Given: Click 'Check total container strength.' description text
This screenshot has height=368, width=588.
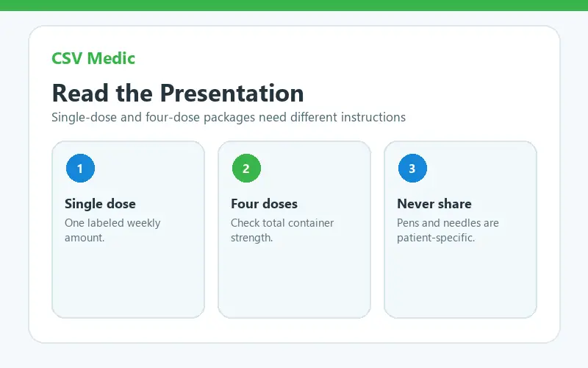Looking at the screenshot, I should [282, 230].
